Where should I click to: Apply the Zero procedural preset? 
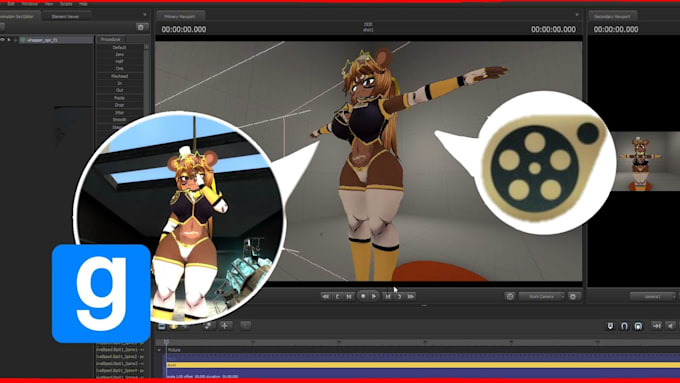pyautogui.click(x=119, y=55)
